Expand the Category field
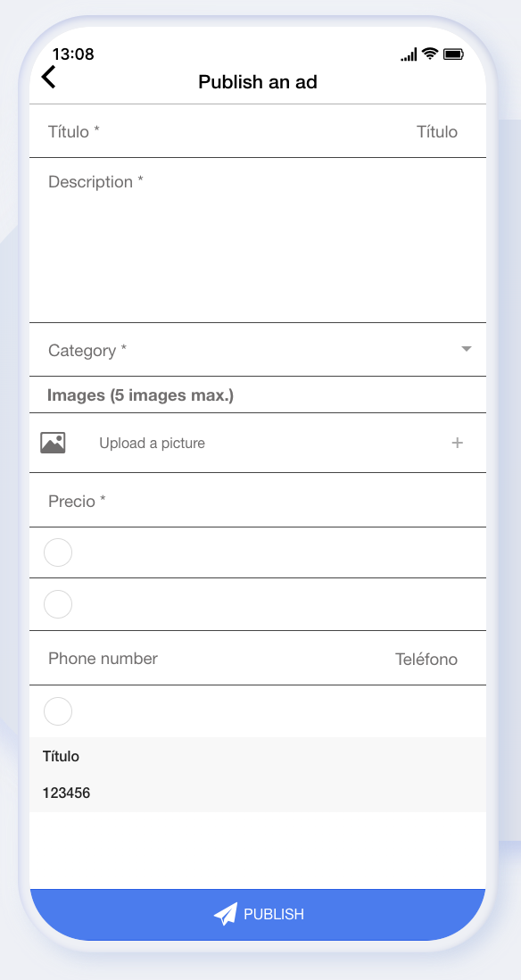The height and width of the screenshot is (980, 521). click(257, 349)
